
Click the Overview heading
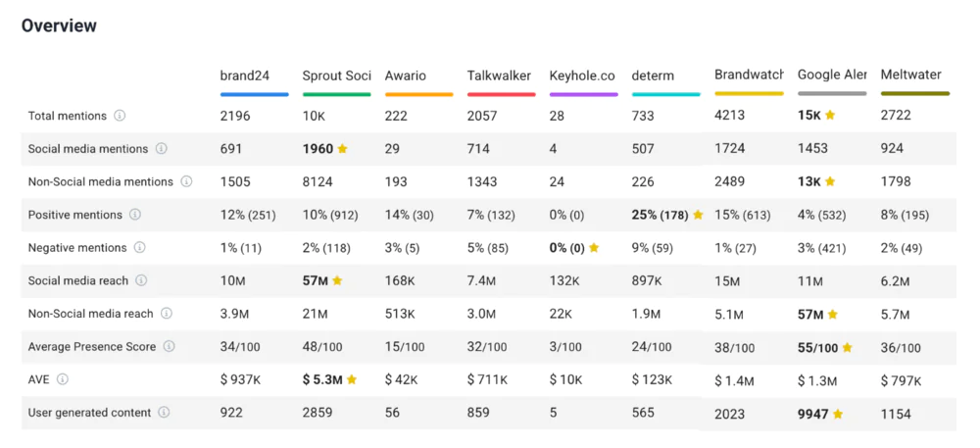[x=59, y=25]
